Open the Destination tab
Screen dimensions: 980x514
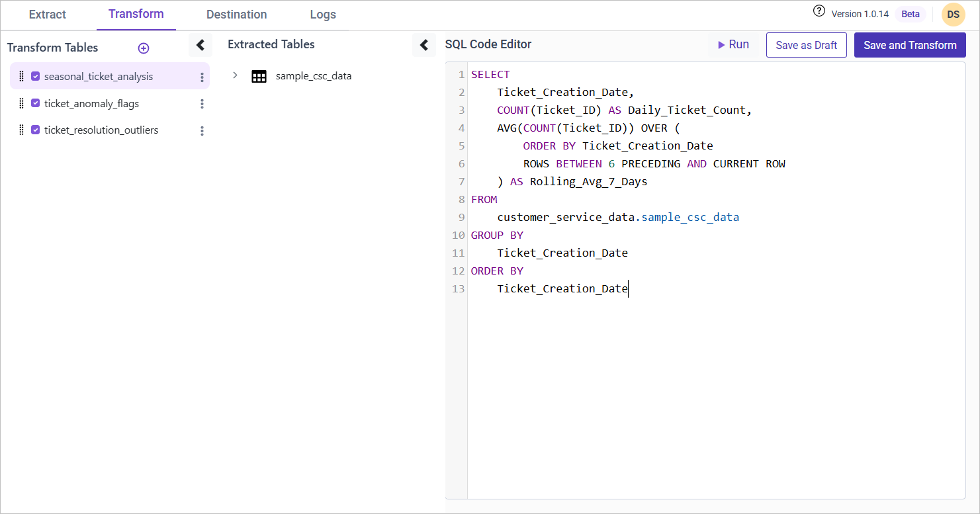[236, 15]
